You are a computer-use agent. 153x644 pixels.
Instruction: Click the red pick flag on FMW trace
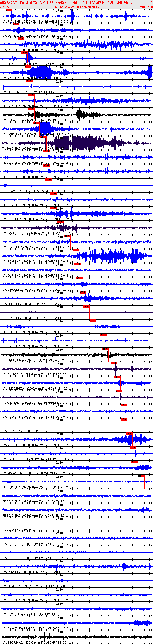coord(8,10)
